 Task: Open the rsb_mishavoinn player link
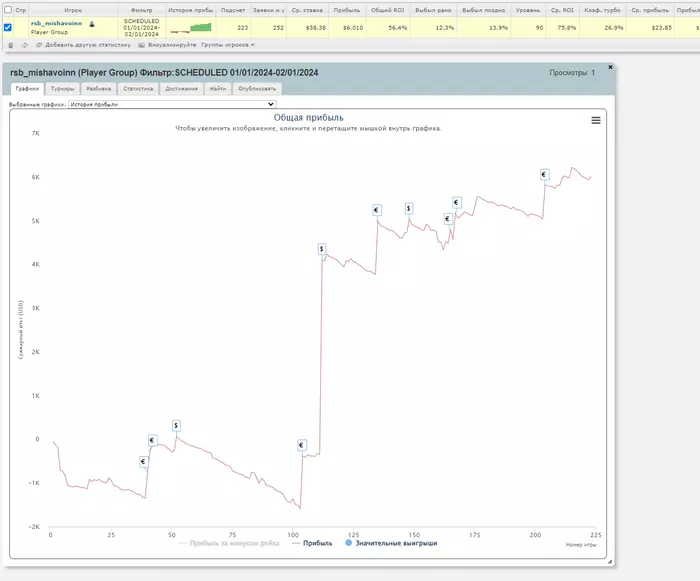point(56,23)
